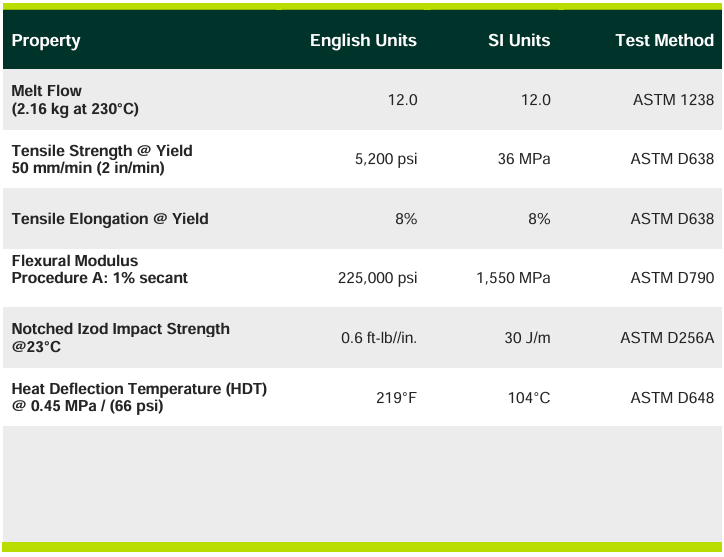724x557 pixels.
Task: Select the 225,000 psi value
Action: click(377, 278)
